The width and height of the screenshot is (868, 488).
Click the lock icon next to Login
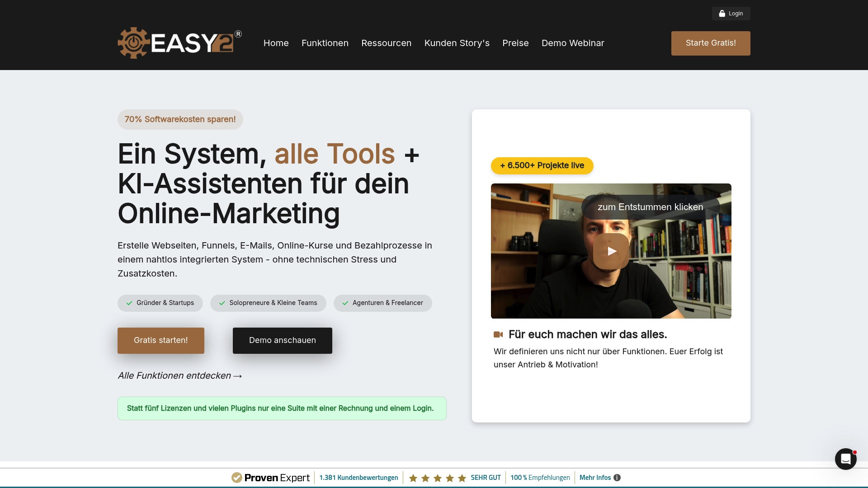point(722,13)
